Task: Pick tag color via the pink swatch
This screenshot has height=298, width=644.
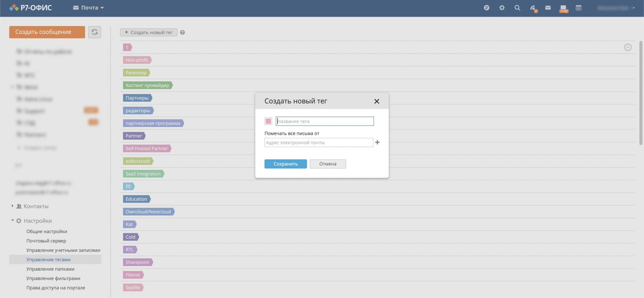Action: [x=268, y=121]
